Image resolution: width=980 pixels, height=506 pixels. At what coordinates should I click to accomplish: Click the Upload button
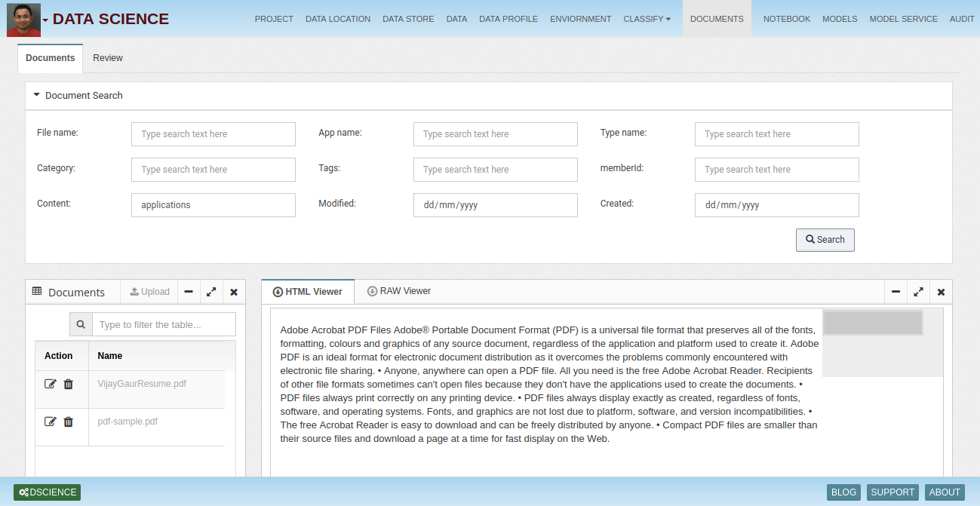(150, 292)
